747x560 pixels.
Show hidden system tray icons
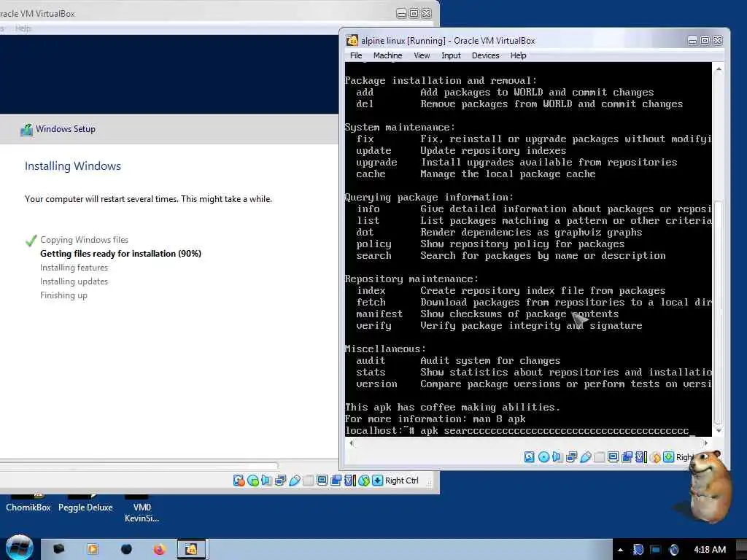(x=620, y=550)
